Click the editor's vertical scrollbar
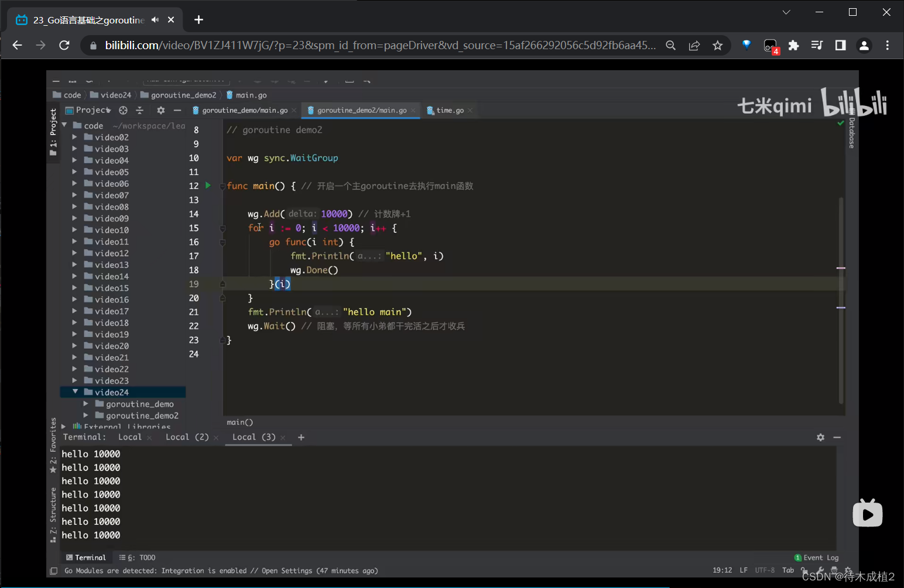 [x=841, y=300]
